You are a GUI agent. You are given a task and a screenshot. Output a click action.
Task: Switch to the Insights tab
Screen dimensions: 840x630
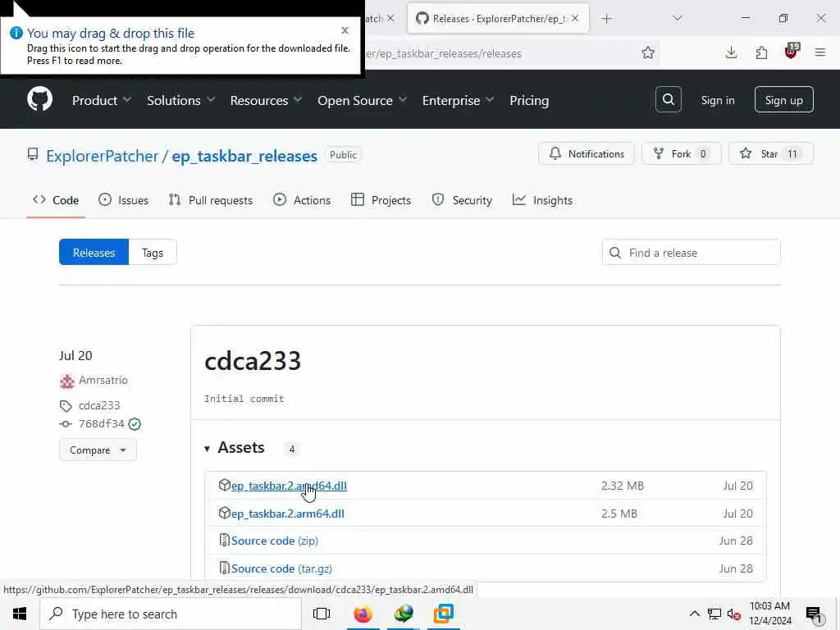542,200
